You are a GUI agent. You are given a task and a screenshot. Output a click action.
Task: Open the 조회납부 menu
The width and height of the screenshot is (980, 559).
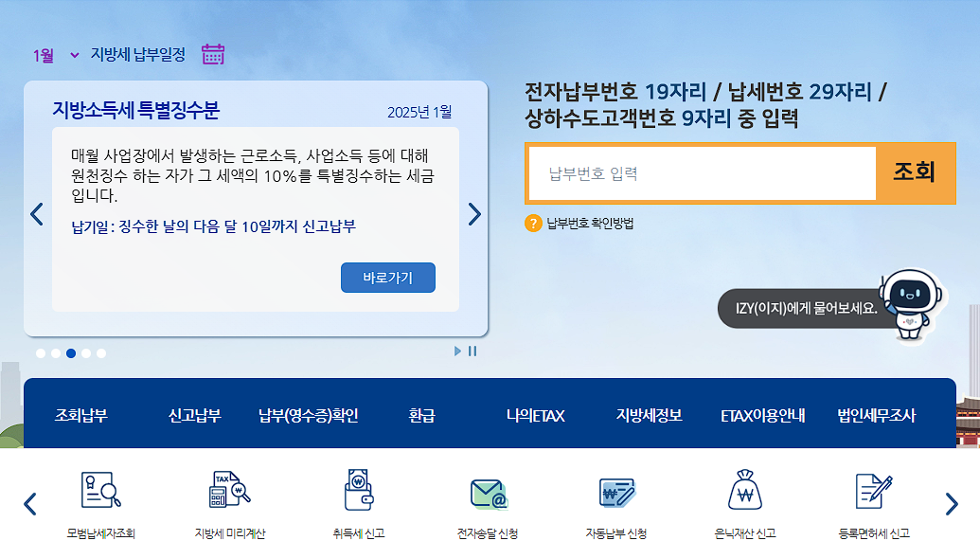pos(80,414)
